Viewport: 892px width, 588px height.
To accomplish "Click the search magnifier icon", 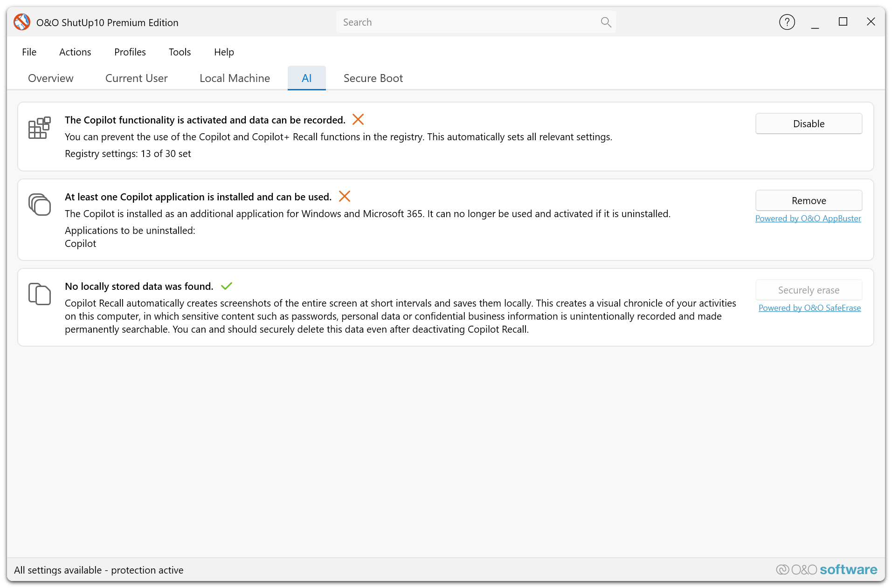I will tap(606, 22).
